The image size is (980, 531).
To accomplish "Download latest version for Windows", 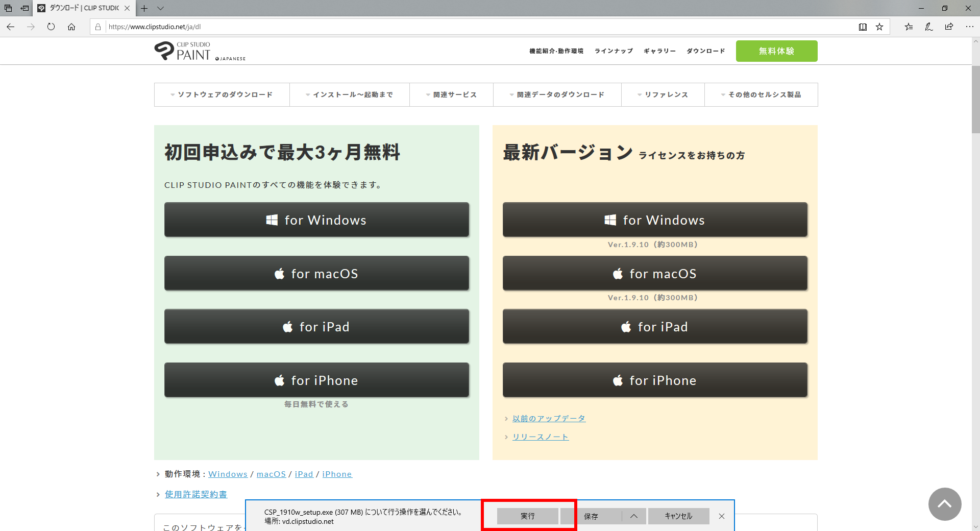I will [x=655, y=220].
